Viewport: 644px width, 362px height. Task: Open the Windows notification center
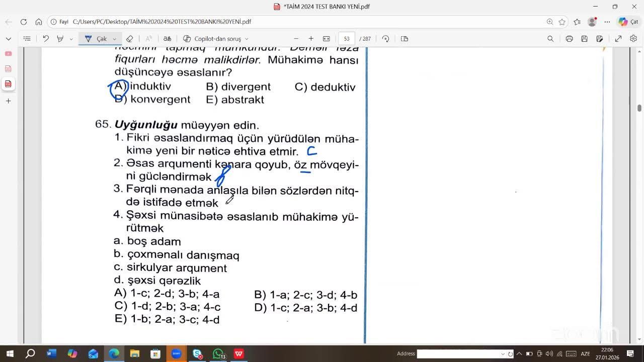click(x=630, y=353)
